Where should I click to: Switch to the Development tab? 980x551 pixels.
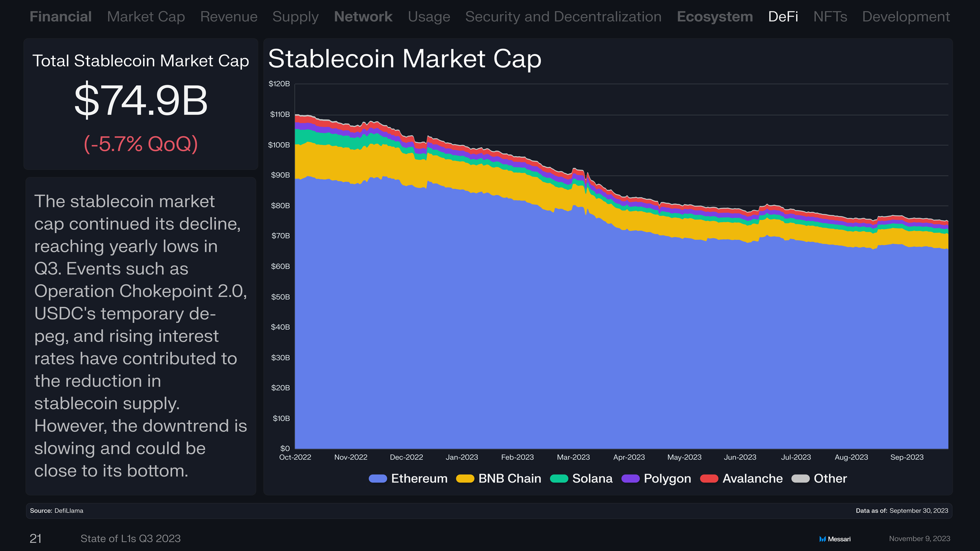coord(906,17)
